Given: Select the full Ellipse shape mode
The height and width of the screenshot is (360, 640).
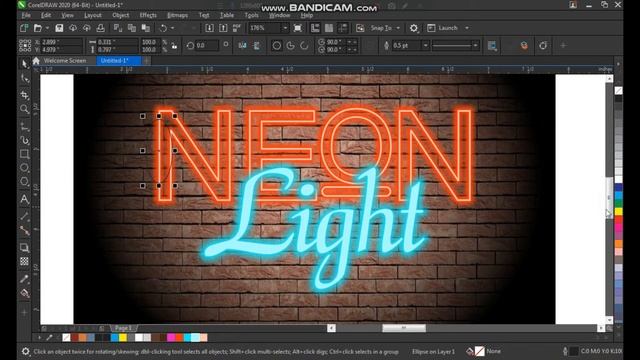Looking at the screenshot, I should point(277,46).
